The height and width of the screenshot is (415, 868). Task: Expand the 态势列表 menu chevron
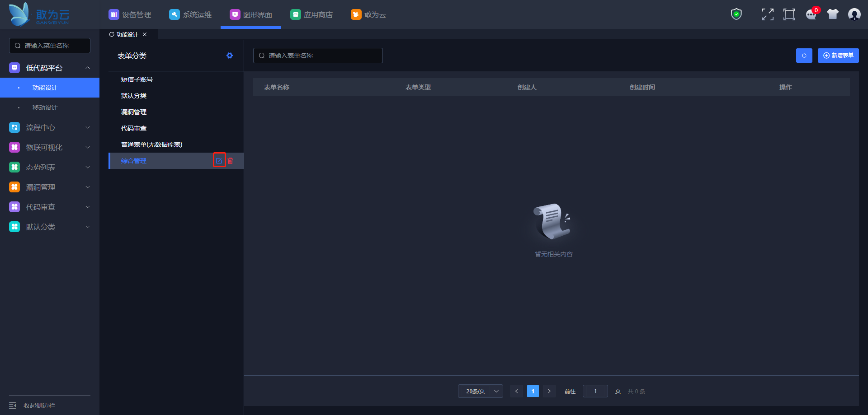(88, 167)
